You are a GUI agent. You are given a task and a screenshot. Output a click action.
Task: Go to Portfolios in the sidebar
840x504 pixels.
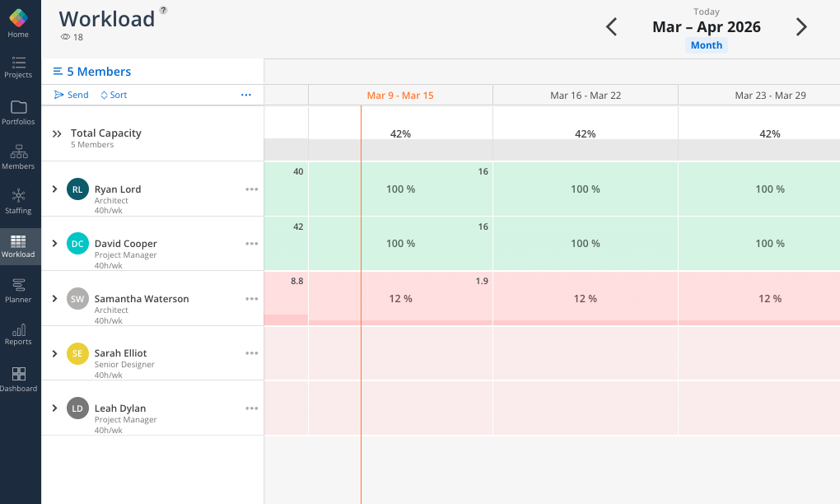[18, 112]
